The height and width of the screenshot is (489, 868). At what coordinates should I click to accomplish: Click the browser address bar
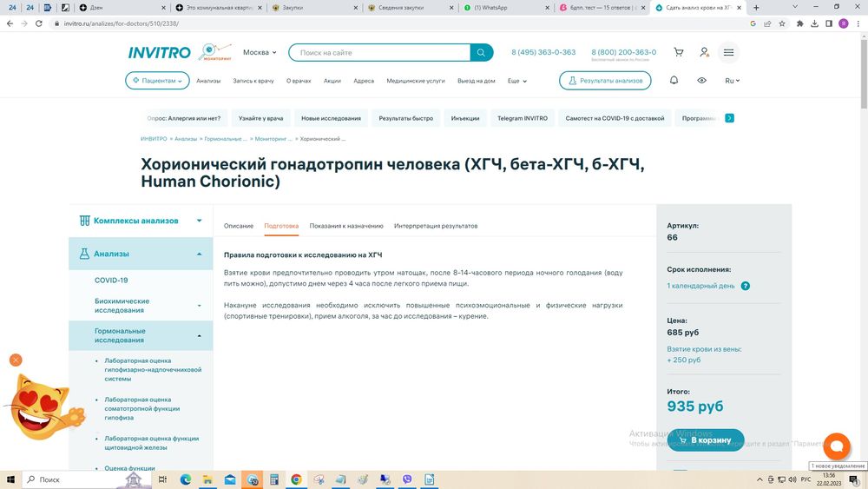[398, 23]
